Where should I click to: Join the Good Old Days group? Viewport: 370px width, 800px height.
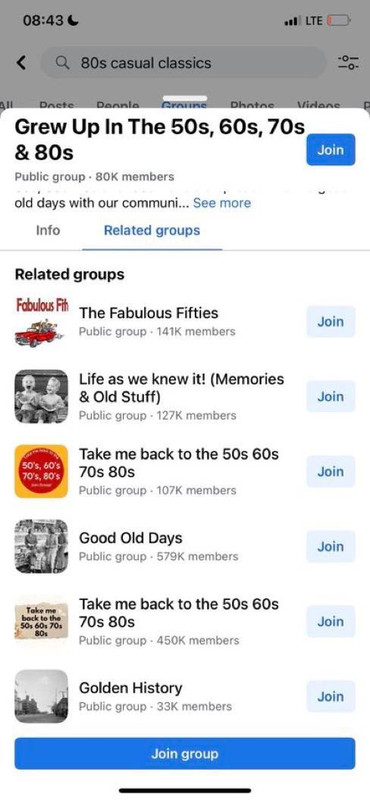(x=331, y=546)
